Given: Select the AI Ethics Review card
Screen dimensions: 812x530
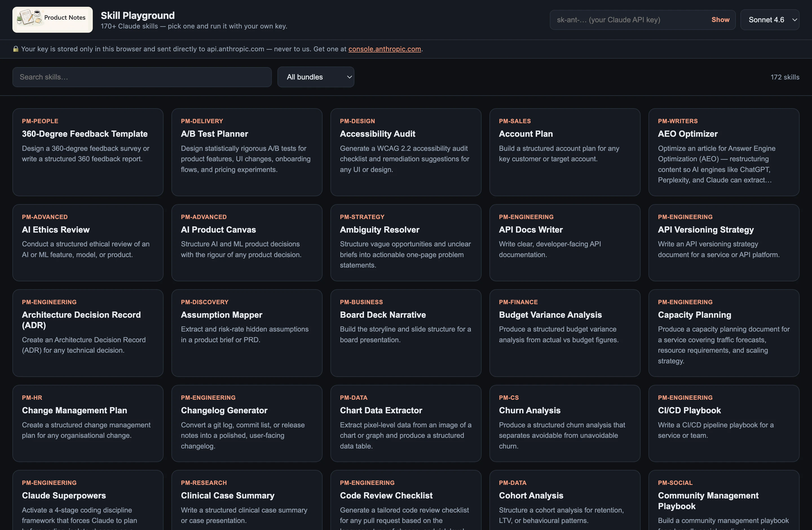Looking at the screenshot, I should tap(88, 243).
